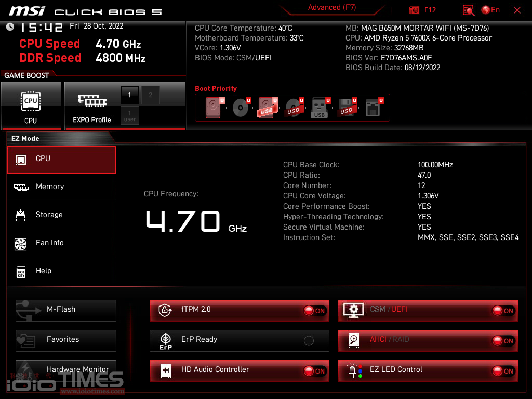
Task: Click the USB hard disk boot device icon
Action: tap(268, 108)
